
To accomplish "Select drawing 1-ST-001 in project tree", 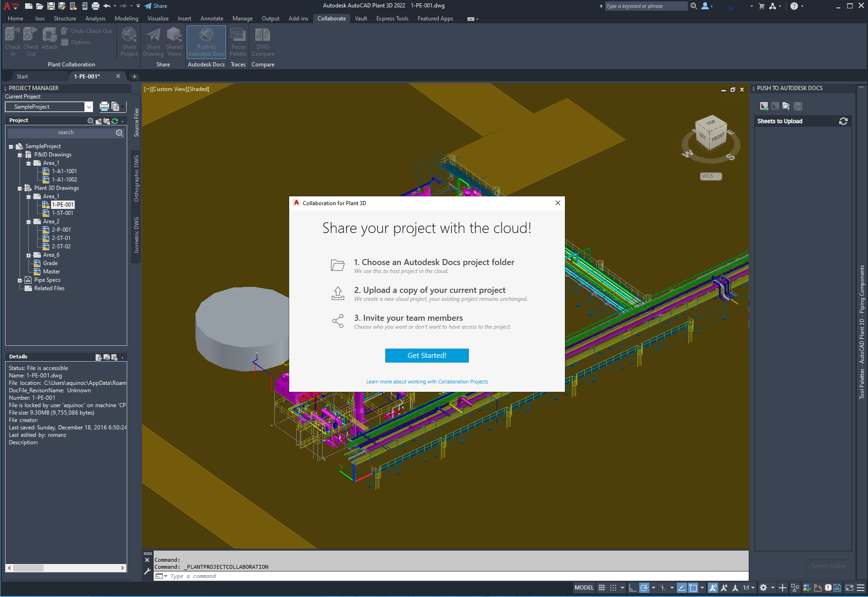I will tap(62, 213).
